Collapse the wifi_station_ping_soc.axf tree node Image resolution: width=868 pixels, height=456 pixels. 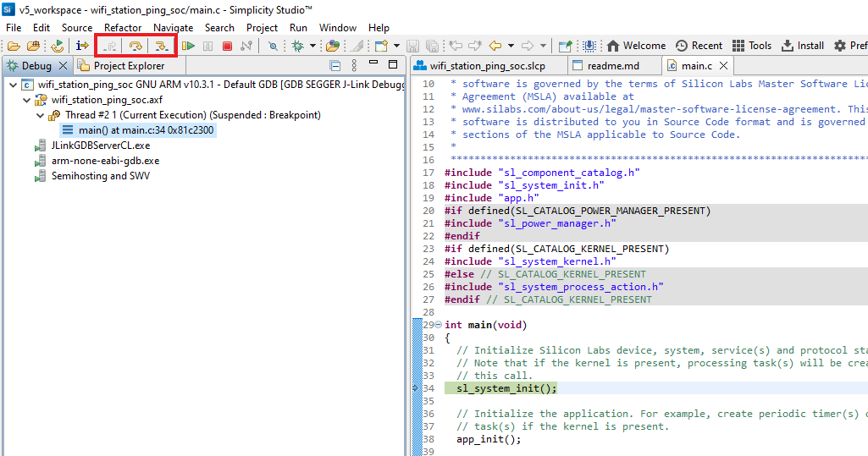pos(27,100)
